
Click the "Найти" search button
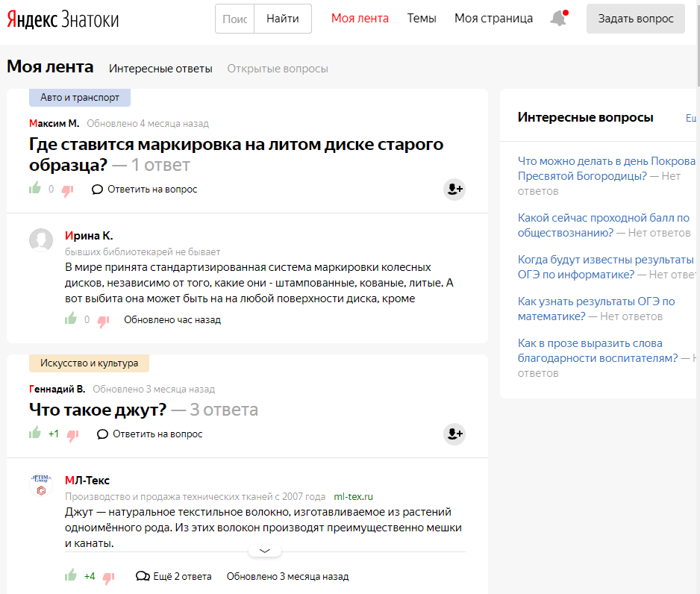[283, 19]
